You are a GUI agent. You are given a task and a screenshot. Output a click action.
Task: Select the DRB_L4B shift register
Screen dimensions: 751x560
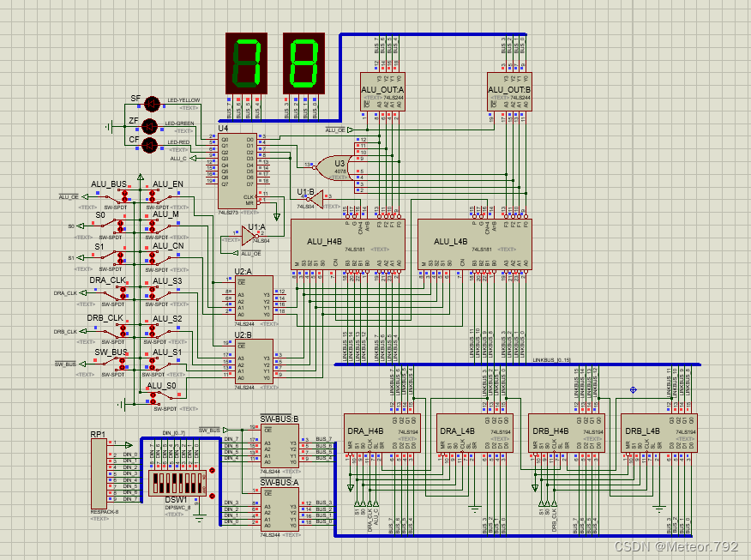[659, 433]
